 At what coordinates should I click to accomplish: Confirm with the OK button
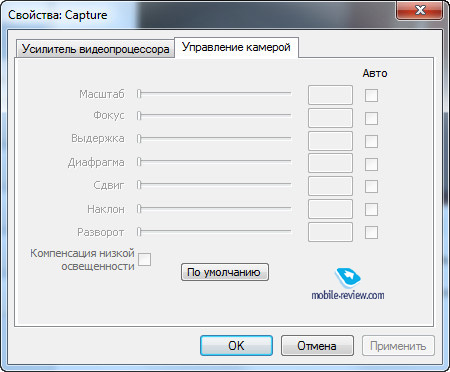(236, 346)
